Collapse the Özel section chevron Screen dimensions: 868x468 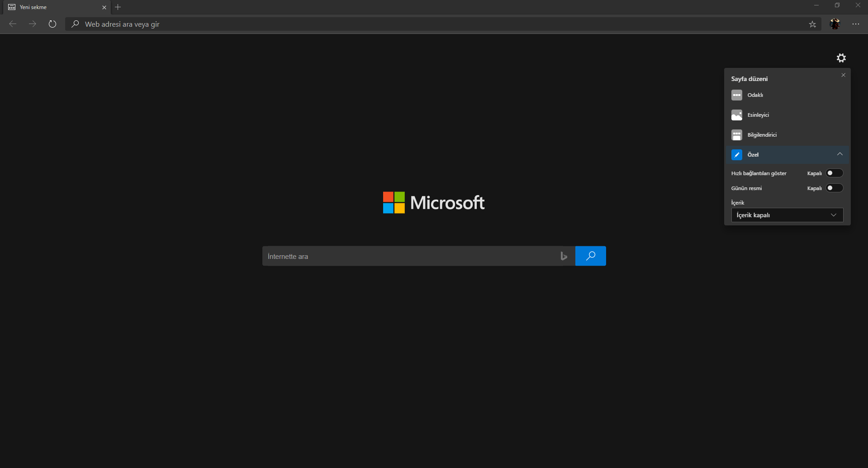pos(840,154)
